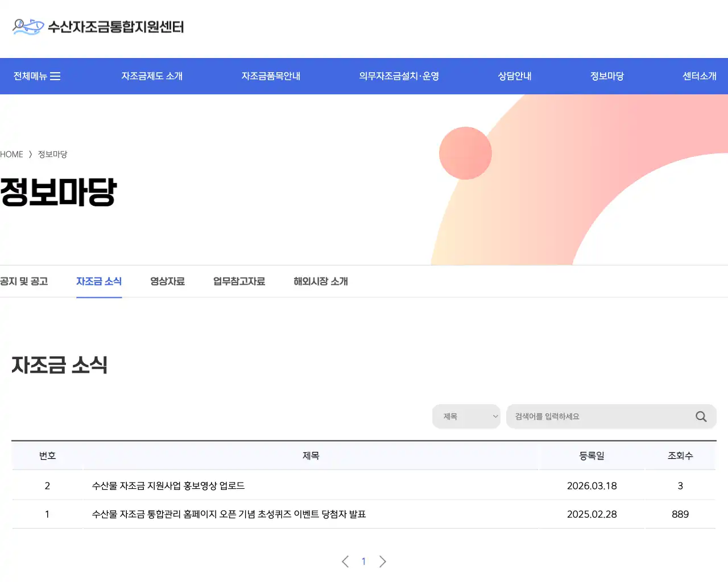Click the breadcrumb arrow after HOME

30,154
